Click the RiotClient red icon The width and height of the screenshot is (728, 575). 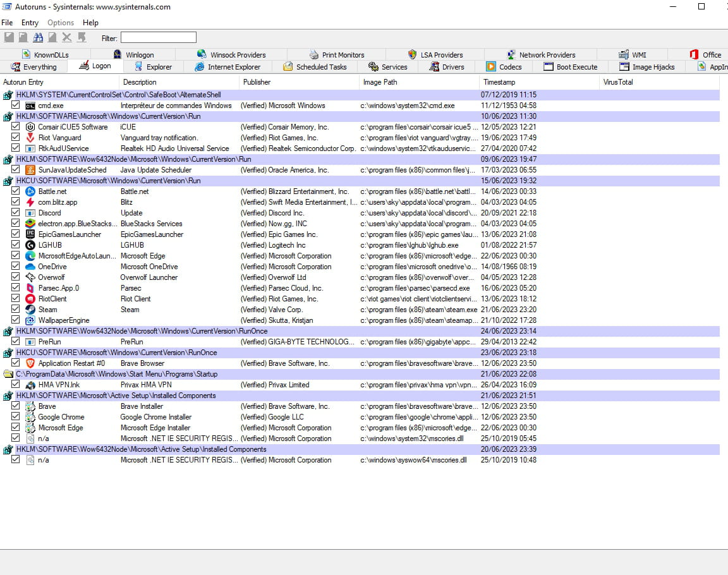point(30,299)
